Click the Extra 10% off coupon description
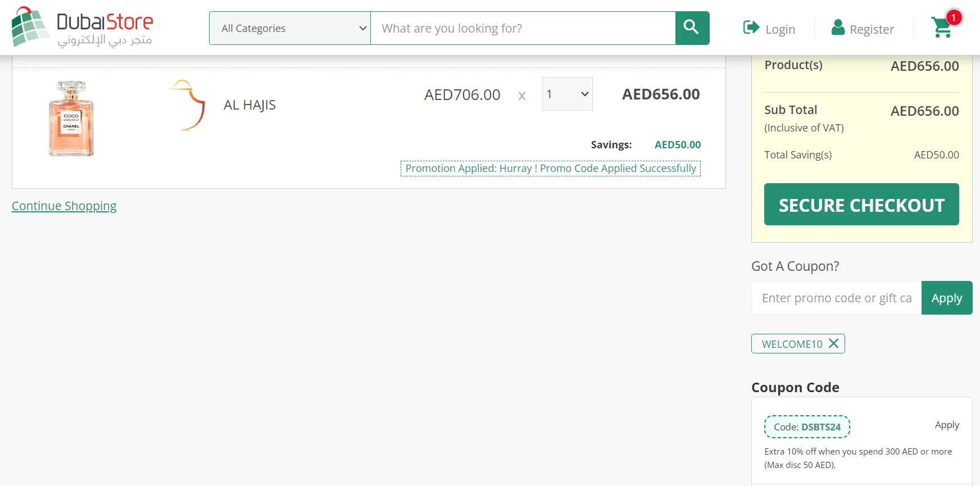 pos(858,458)
